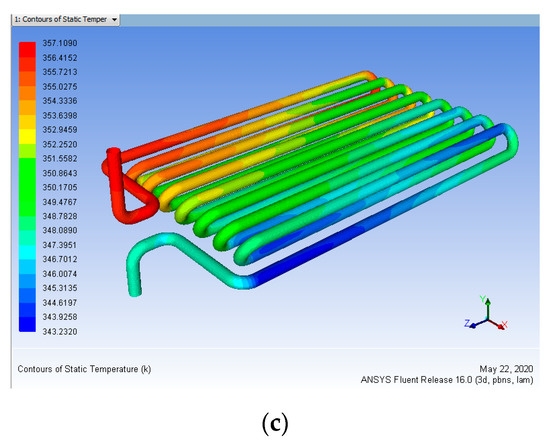Click the teal outlet pipe end

point(135,290)
